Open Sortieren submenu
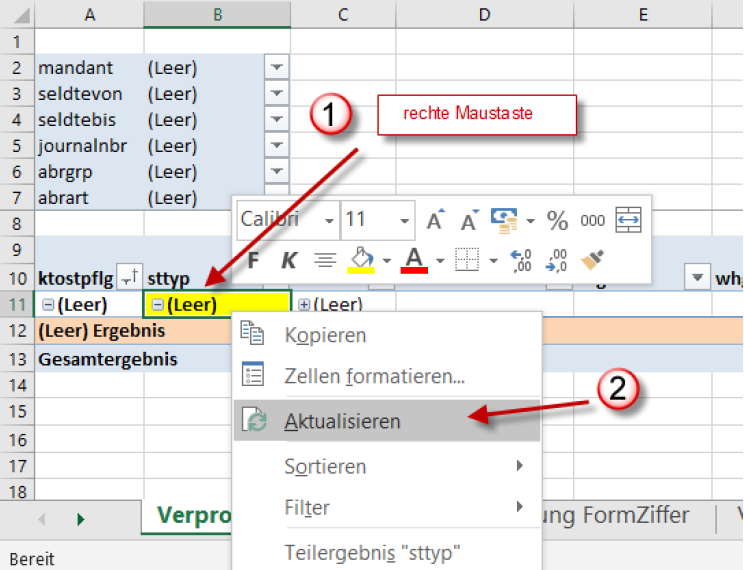The image size is (744, 570). [387, 466]
